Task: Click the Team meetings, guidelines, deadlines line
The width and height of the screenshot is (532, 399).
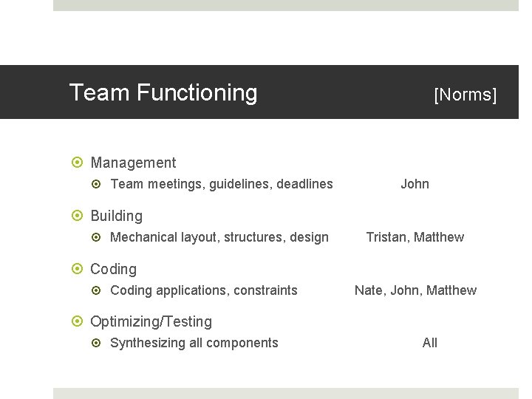Action: [221, 184]
